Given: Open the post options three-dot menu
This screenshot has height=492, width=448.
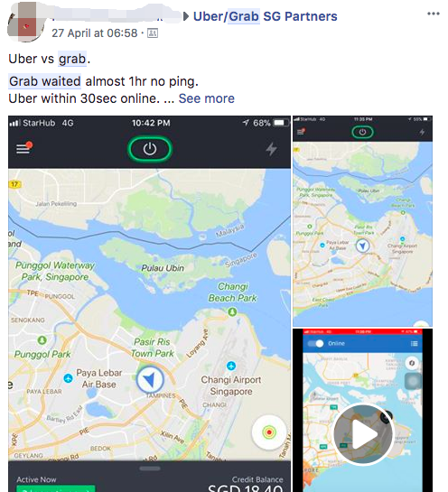Looking at the screenshot, I should point(434,14).
